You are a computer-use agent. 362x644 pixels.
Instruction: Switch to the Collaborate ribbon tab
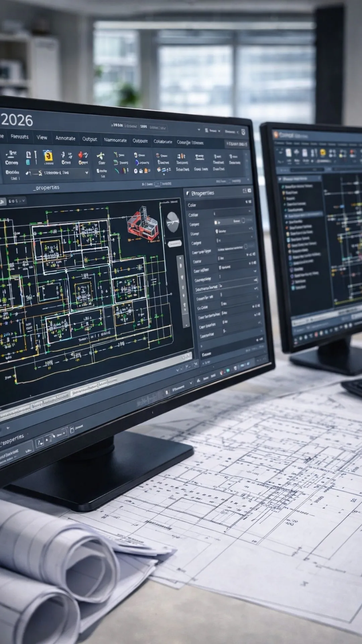pos(163,142)
